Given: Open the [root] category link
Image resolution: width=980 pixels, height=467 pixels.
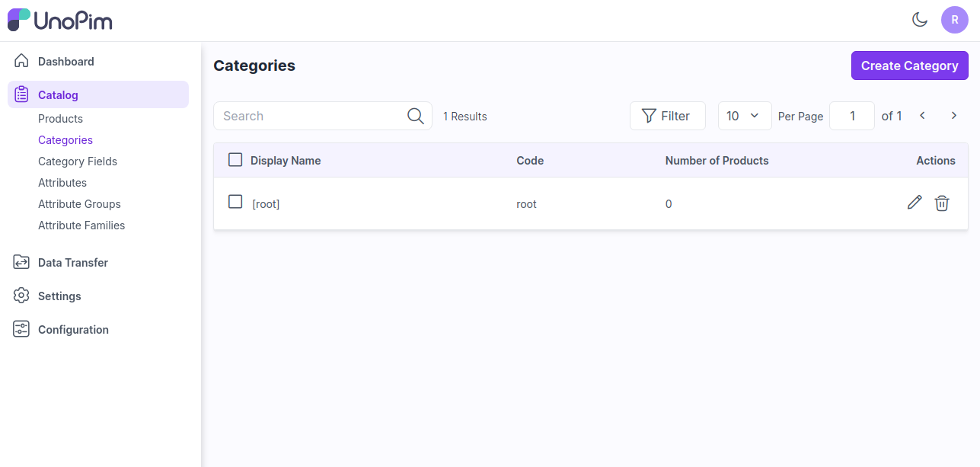Looking at the screenshot, I should [266, 203].
